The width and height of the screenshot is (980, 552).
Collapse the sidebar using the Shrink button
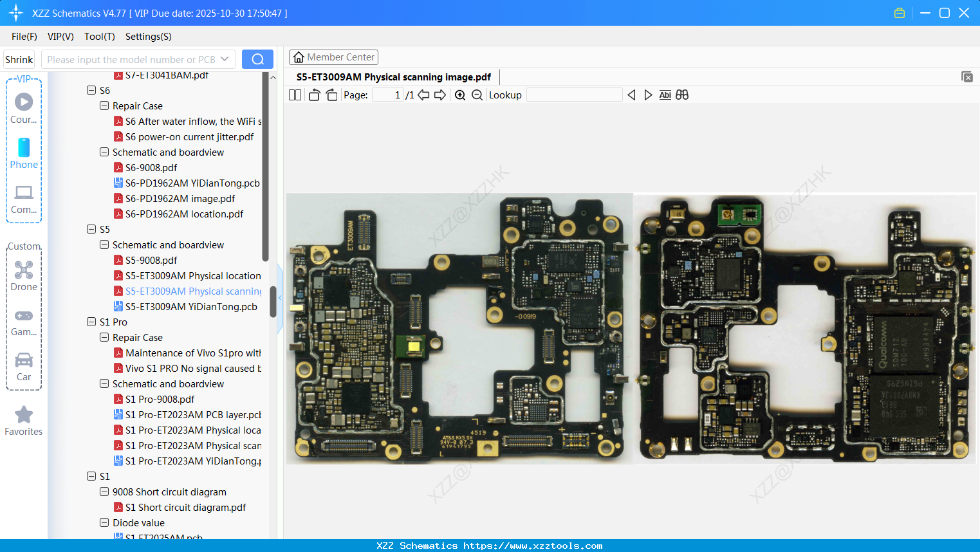click(19, 59)
